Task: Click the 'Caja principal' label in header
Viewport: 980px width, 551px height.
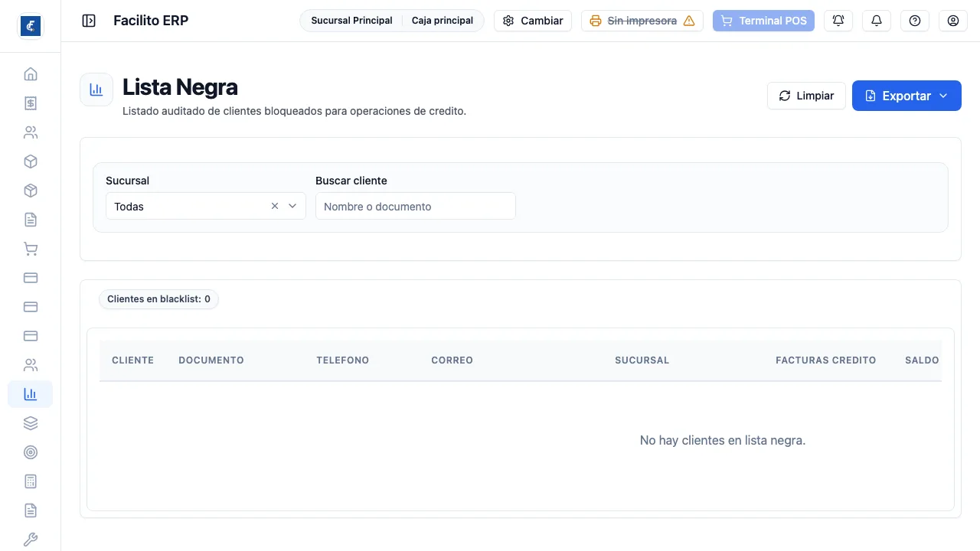Action: (x=443, y=21)
